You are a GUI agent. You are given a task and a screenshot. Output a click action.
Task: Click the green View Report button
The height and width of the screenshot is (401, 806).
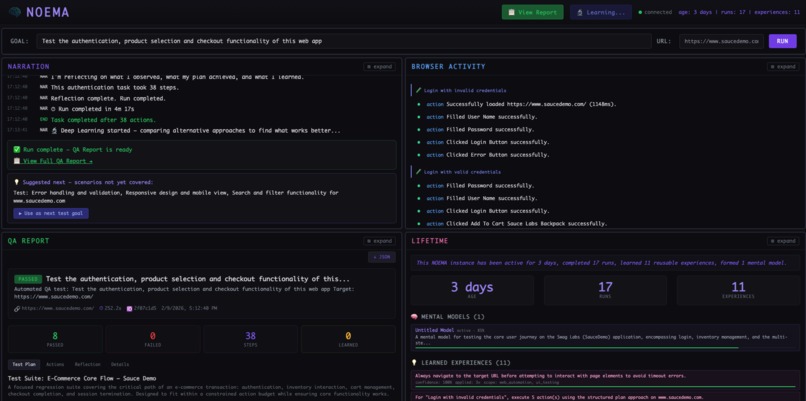click(x=533, y=12)
